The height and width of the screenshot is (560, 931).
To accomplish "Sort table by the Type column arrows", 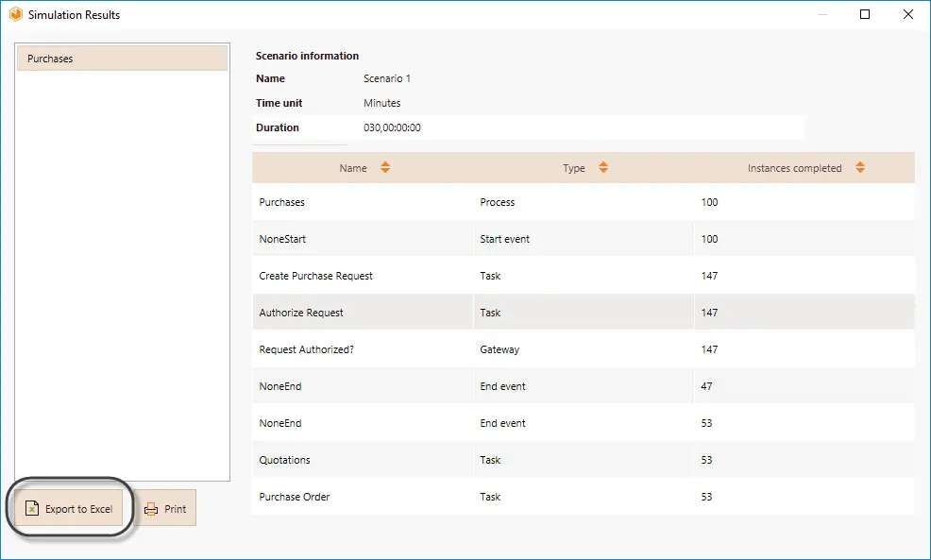I will (603, 167).
